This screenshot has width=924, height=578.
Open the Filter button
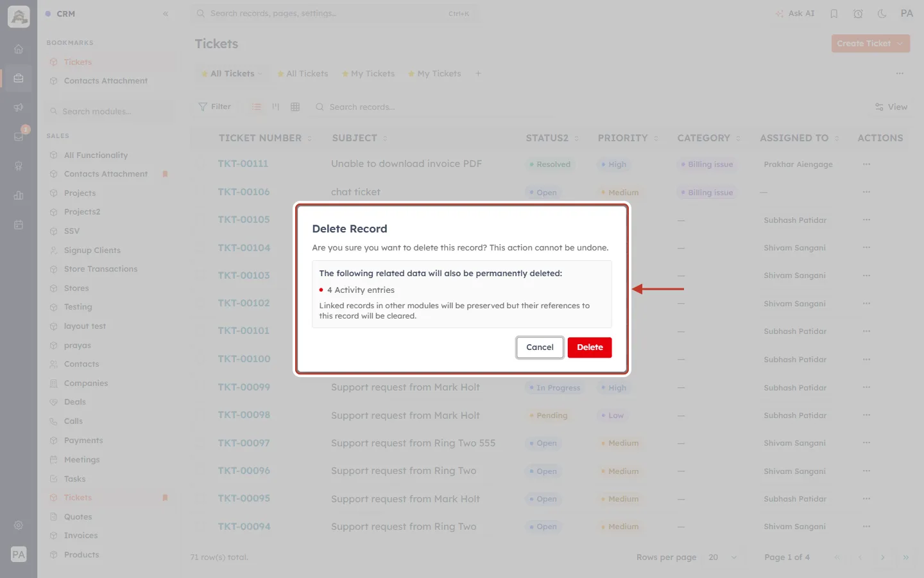215,107
